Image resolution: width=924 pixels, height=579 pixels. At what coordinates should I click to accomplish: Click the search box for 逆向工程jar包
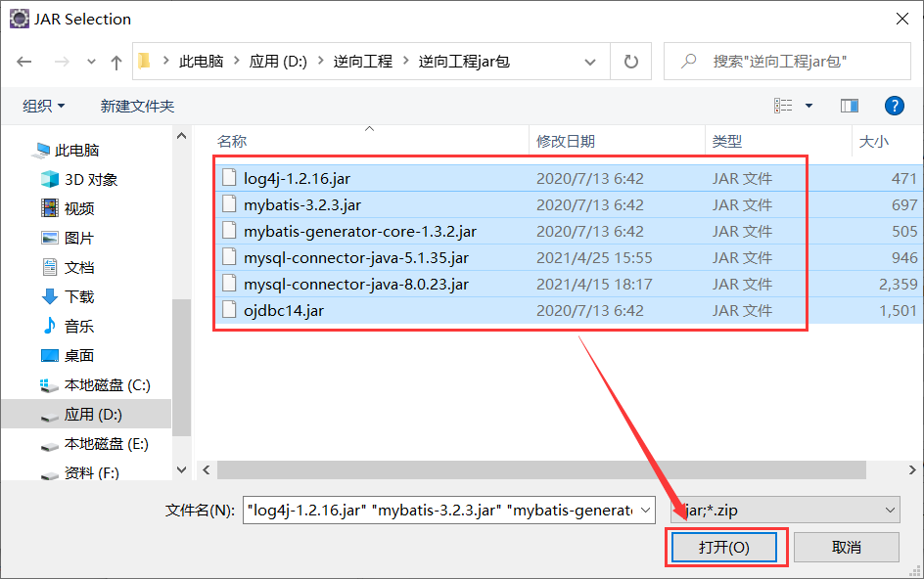(x=787, y=62)
